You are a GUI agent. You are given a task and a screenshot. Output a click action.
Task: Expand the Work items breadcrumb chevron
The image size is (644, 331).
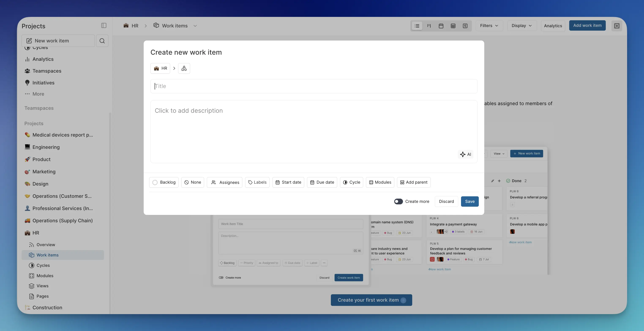195,26
